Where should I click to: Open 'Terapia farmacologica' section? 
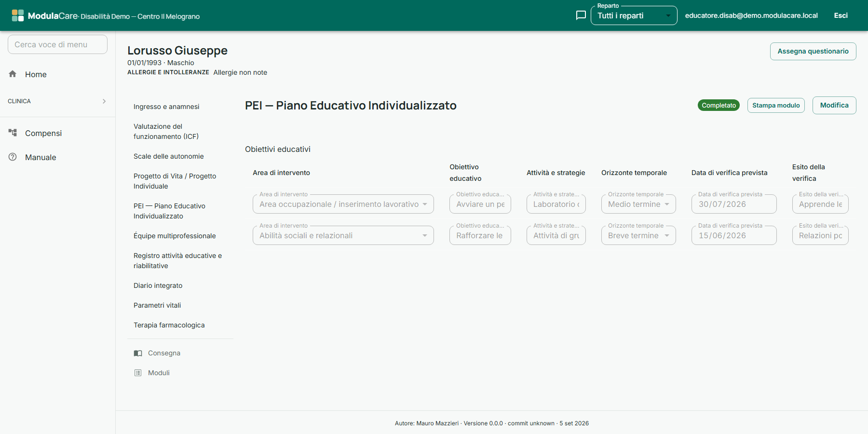(x=169, y=325)
